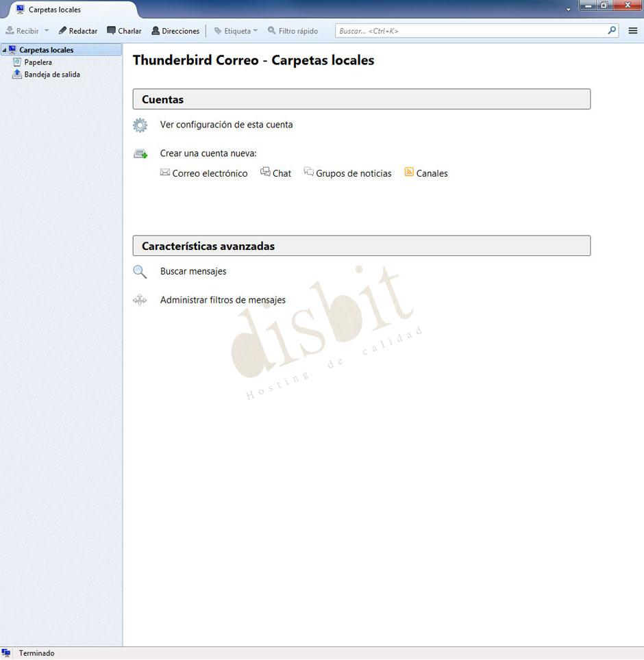Click the orange Canales feed icon
The width and height of the screenshot is (644, 660).
pyautogui.click(x=409, y=173)
